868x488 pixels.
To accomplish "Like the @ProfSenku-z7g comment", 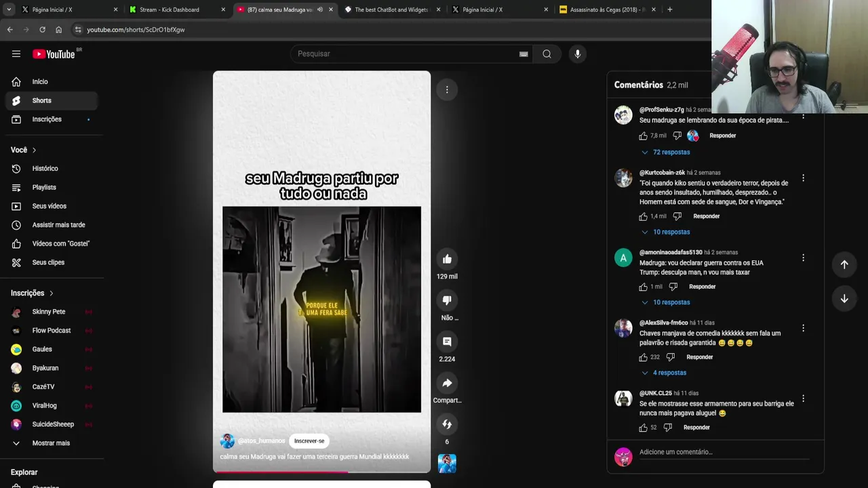I will (644, 136).
